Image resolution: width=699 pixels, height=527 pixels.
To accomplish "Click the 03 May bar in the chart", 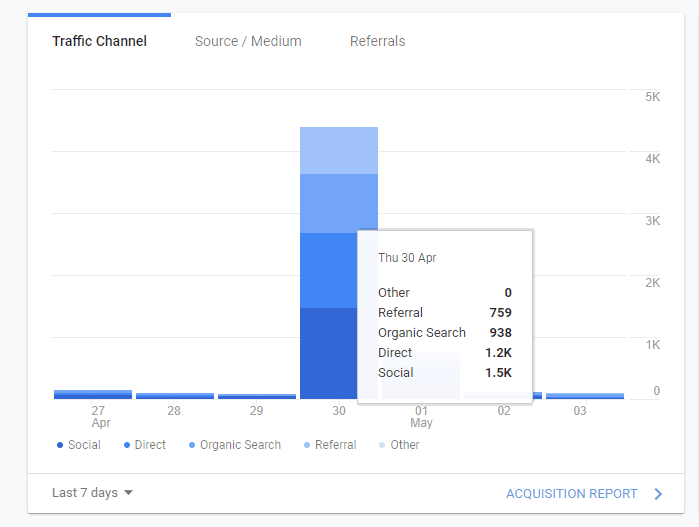I will pos(585,396).
